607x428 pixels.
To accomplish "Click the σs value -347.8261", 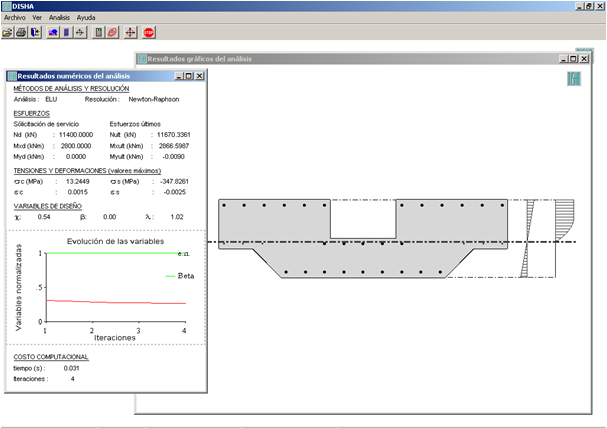I will pos(174,181).
